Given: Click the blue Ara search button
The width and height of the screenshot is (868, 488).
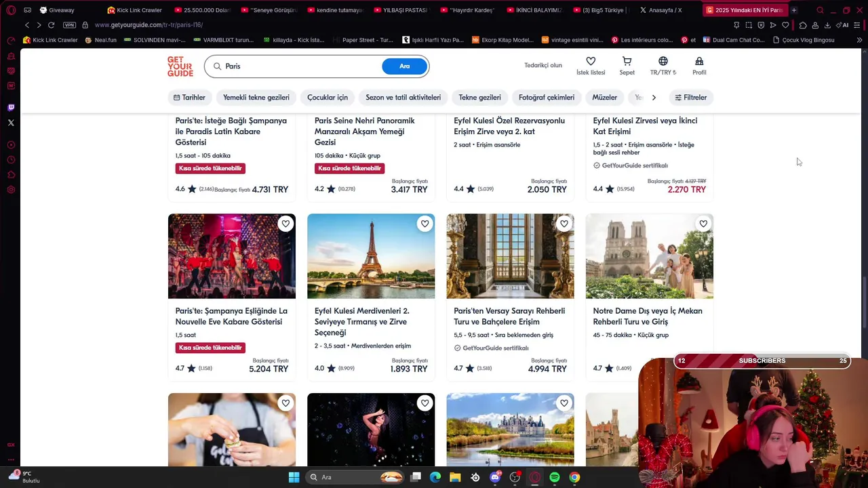Looking at the screenshot, I should point(404,66).
